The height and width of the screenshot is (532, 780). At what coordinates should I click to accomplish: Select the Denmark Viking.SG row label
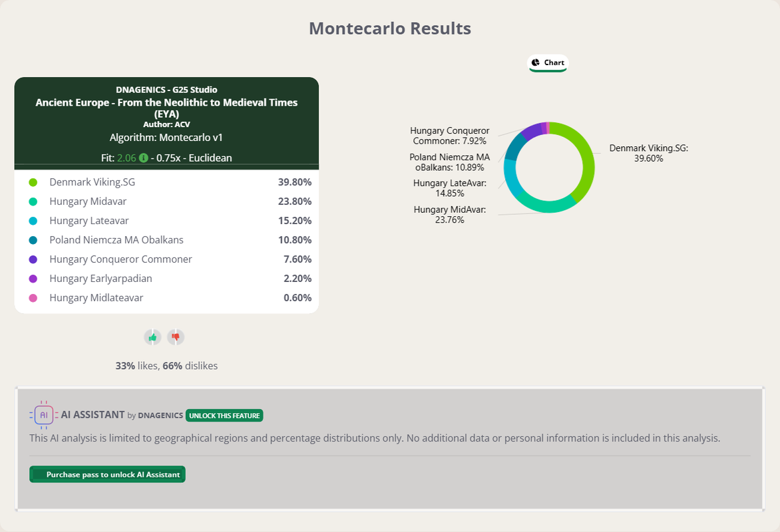92,182
